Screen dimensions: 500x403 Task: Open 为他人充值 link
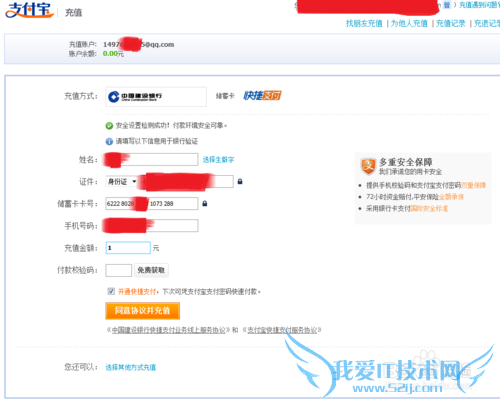(x=409, y=24)
